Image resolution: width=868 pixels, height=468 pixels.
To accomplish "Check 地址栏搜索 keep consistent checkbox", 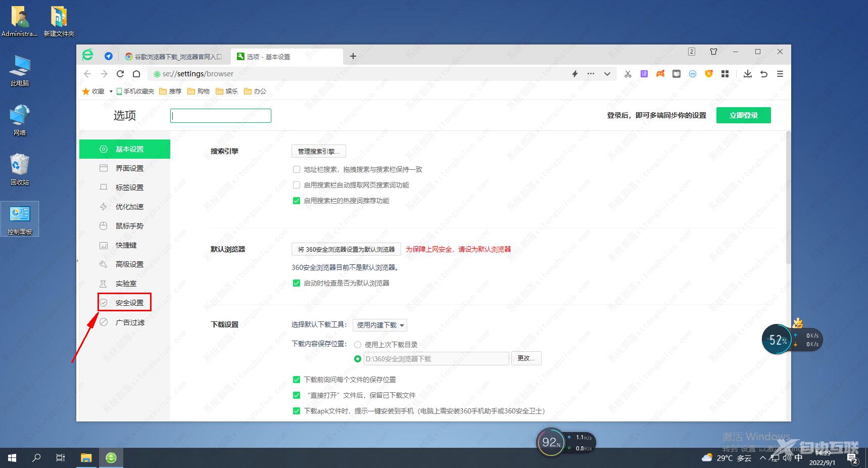I will click(x=297, y=169).
